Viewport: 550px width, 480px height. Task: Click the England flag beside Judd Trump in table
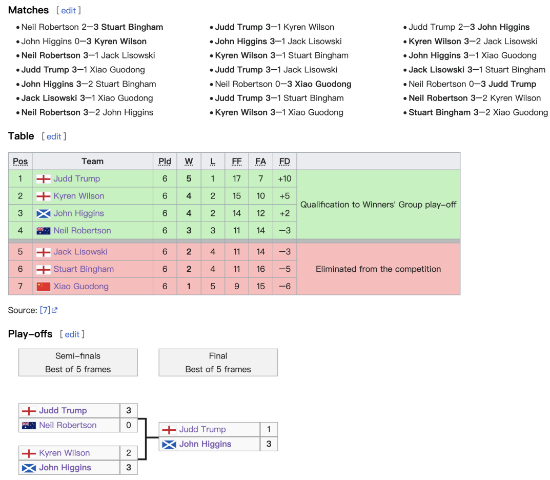pyautogui.click(x=43, y=179)
